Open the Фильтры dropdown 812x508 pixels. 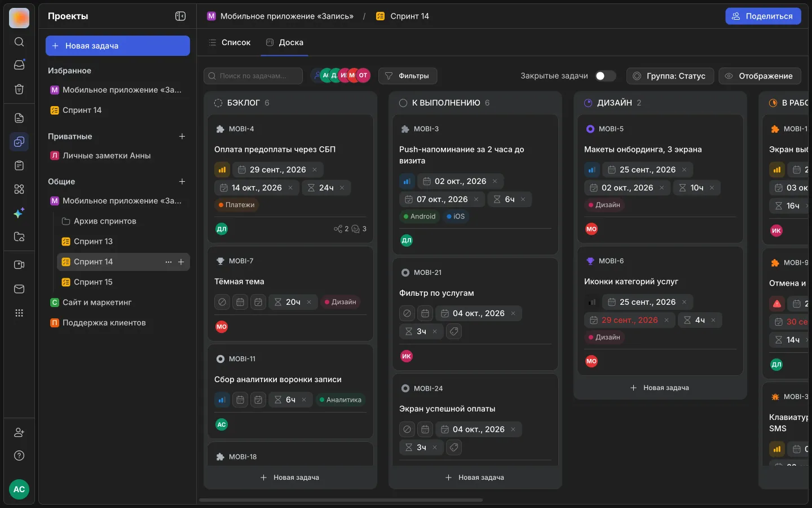click(x=408, y=76)
